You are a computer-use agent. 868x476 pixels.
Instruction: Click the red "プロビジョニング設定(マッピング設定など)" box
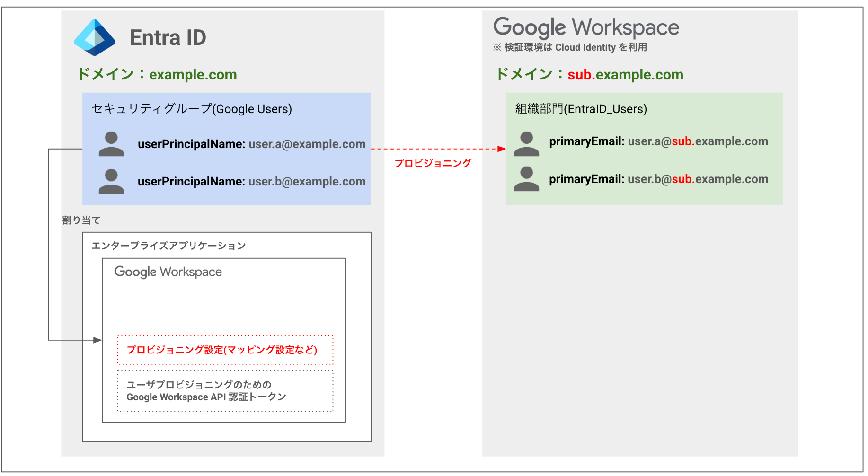[225, 350]
